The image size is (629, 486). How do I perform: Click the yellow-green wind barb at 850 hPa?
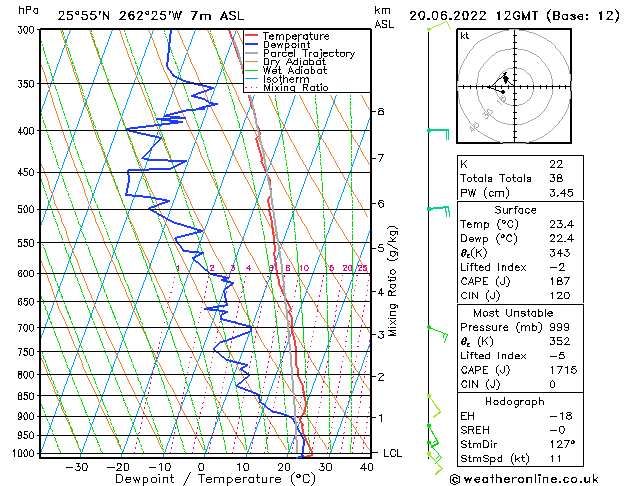pyautogui.click(x=434, y=406)
